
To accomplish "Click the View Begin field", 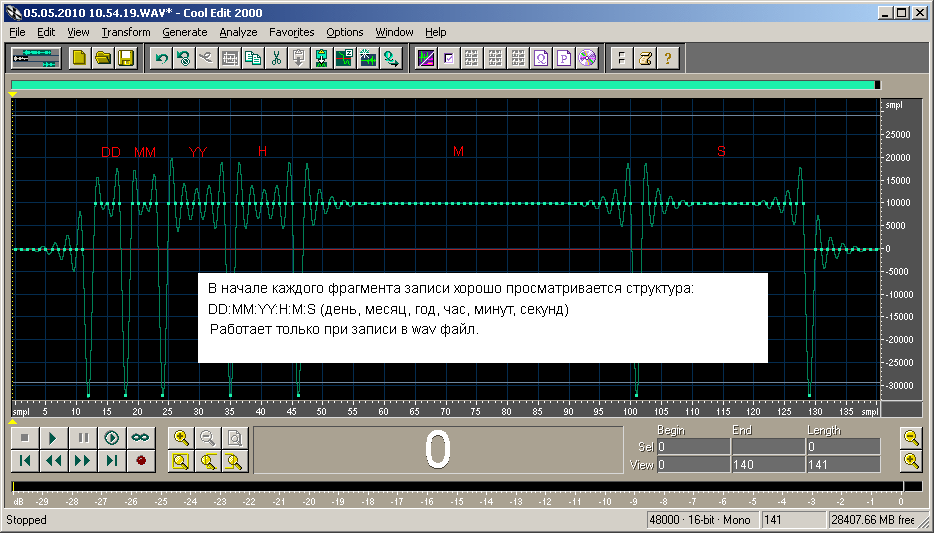I will point(693,465).
